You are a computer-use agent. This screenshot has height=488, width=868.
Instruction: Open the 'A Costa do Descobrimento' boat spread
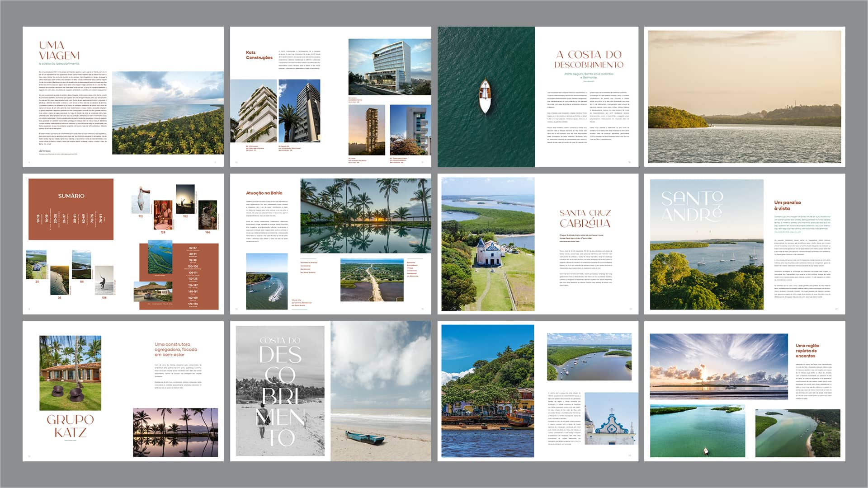pyautogui.click(x=538, y=97)
